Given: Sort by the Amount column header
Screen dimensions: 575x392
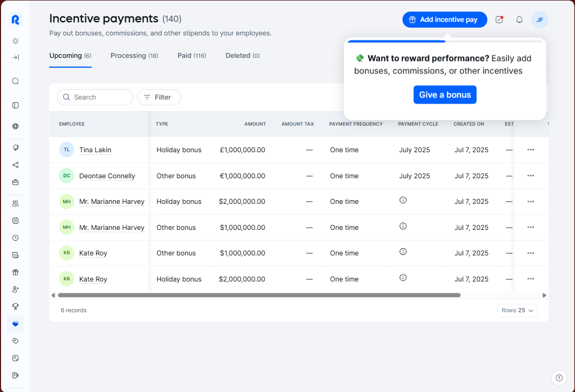Looking at the screenshot, I should 255,124.
